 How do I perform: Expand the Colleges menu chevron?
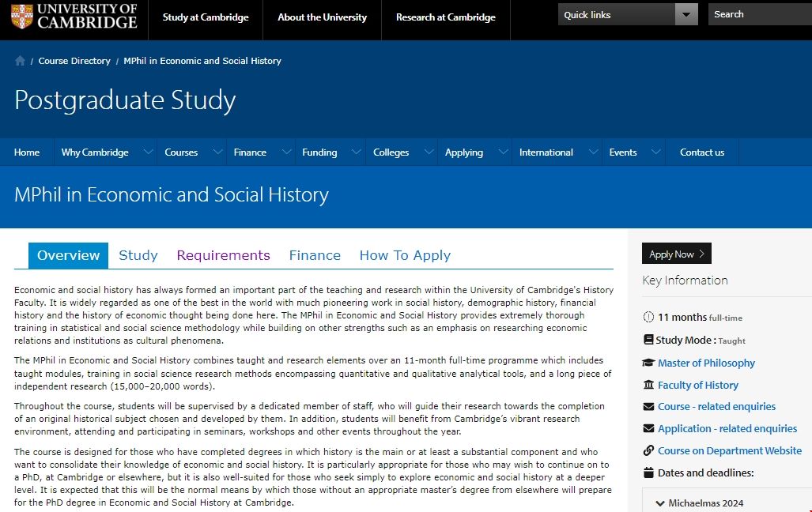[x=429, y=152]
